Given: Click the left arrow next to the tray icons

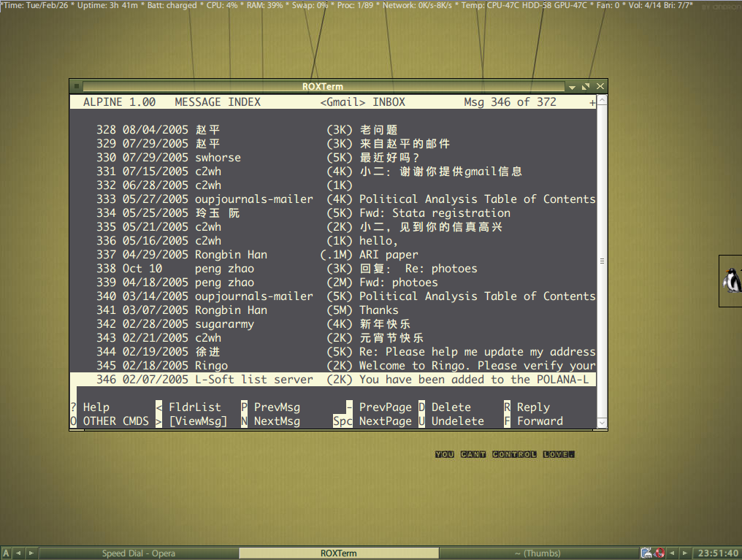Looking at the screenshot, I should tap(672, 553).
